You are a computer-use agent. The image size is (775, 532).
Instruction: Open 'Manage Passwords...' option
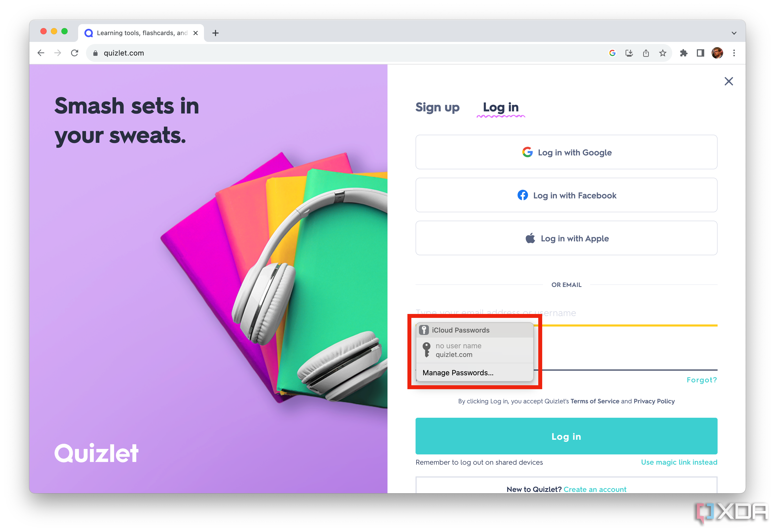(x=459, y=372)
